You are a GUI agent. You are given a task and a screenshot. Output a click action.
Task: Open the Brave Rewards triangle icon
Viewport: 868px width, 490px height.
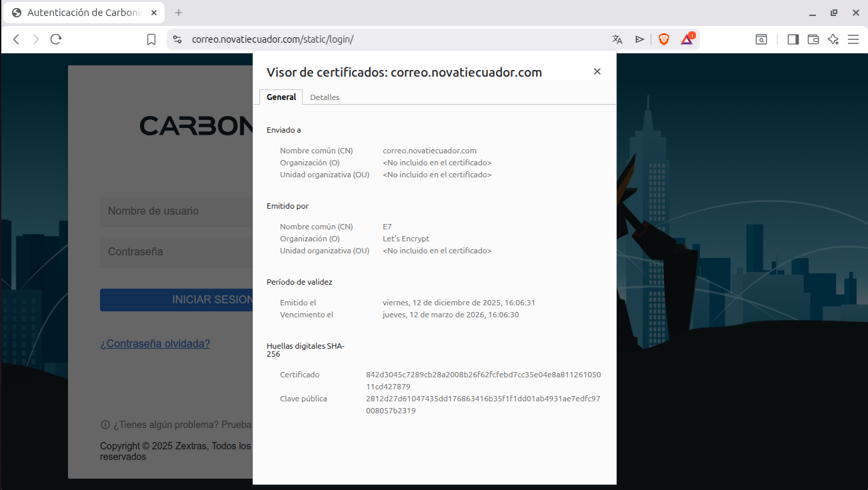(x=687, y=39)
